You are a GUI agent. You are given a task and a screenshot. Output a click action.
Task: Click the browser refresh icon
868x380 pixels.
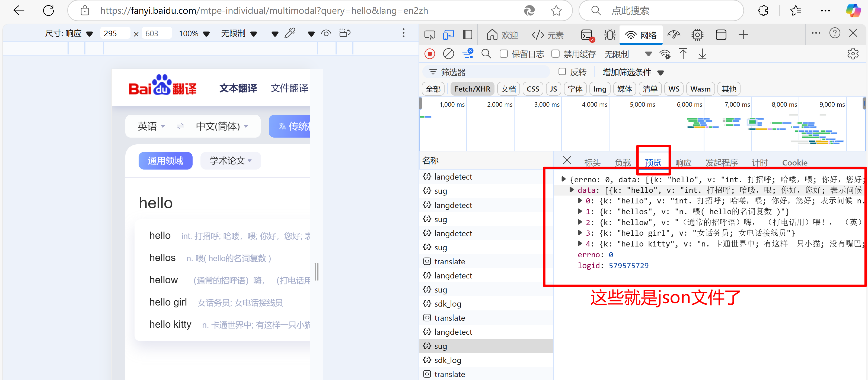49,11
